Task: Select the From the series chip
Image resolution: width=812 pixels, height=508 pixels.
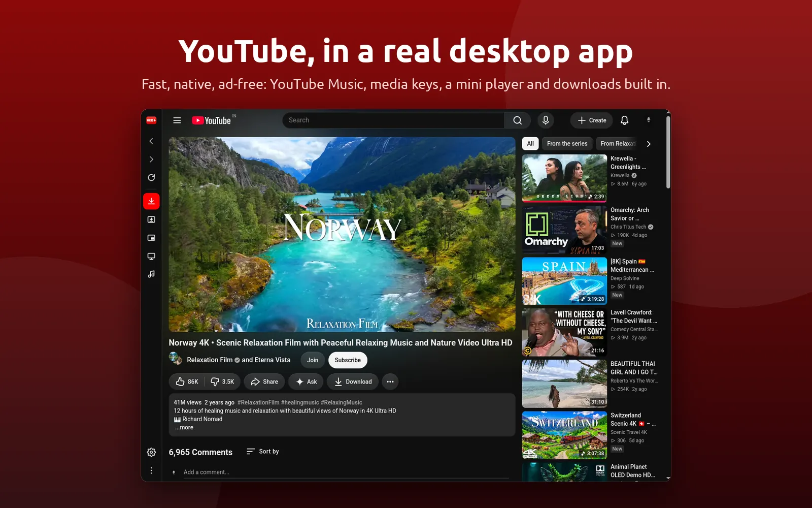Action: 567,144
